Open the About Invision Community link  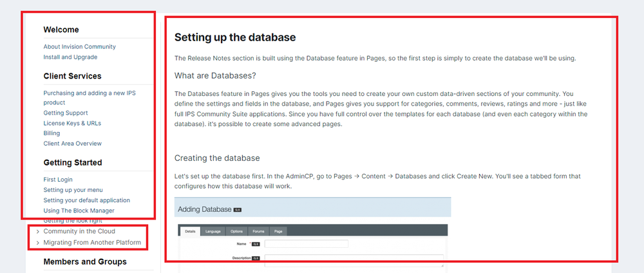point(79,47)
